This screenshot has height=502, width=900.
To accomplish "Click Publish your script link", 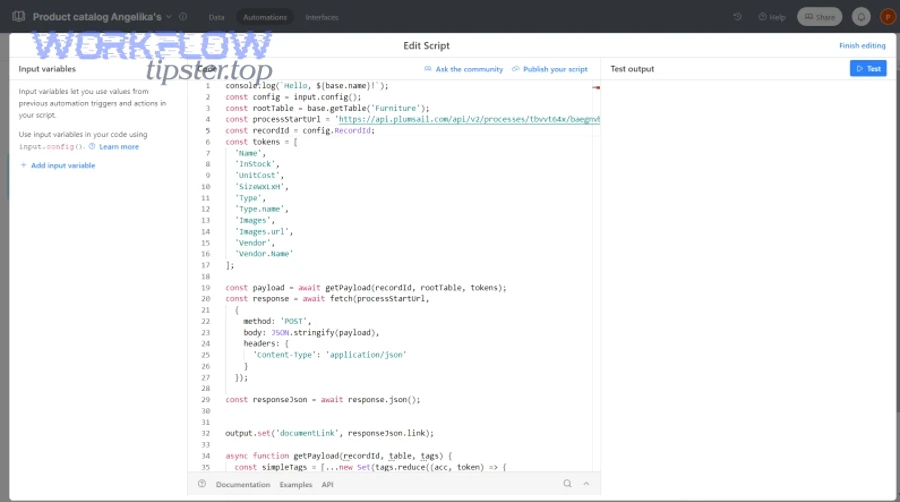I will point(550,69).
